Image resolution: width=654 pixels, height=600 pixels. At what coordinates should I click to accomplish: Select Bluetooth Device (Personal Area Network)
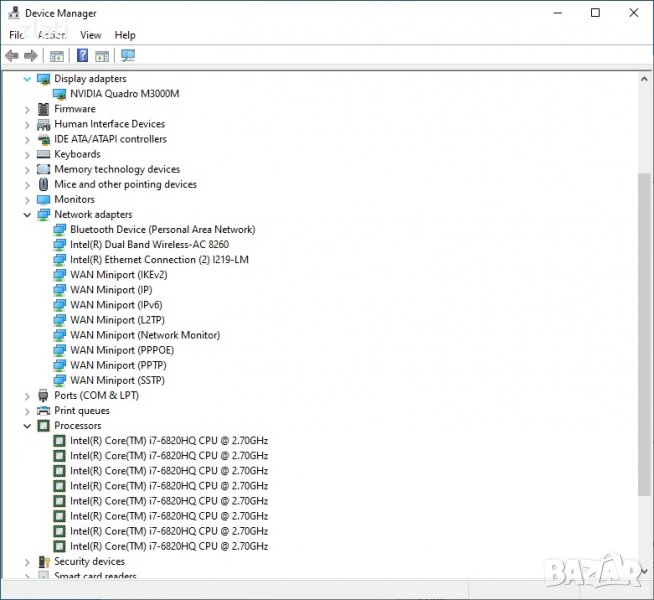(x=162, y=230)
